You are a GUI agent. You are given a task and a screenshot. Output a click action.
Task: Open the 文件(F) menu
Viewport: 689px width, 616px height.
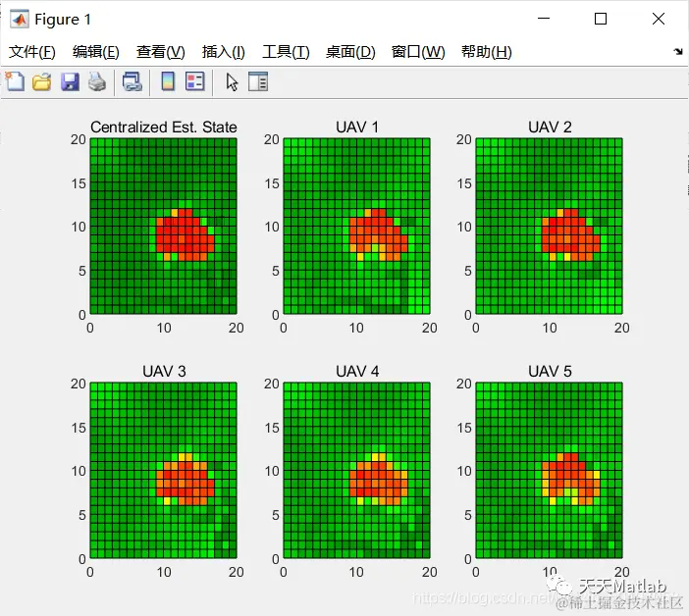32,52
